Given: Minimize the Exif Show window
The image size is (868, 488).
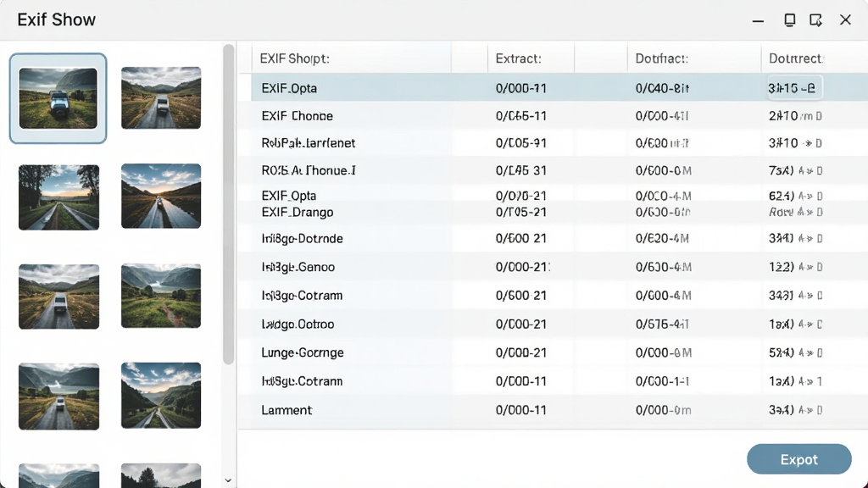Looking at the screenshot, I should (x=758, y=20).
